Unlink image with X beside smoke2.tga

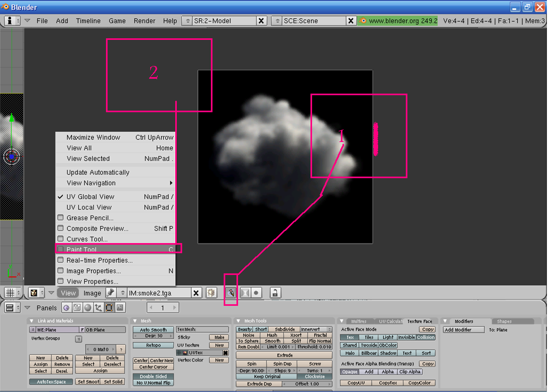[x=197, y=293]
